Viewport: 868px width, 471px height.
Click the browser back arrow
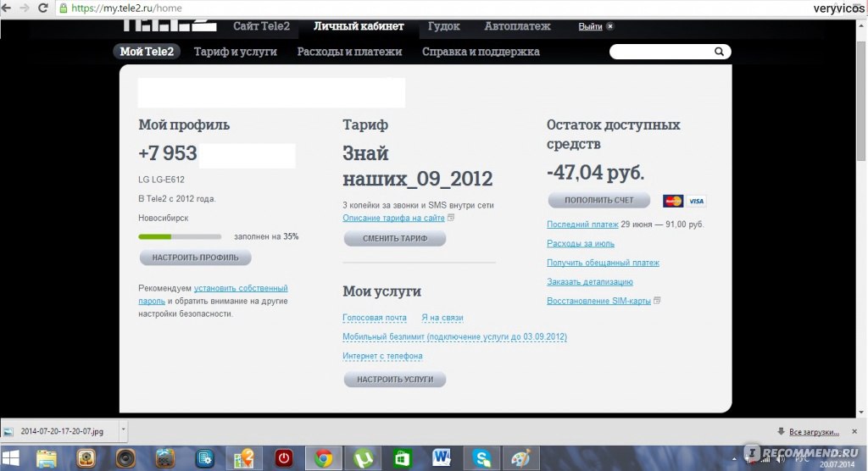7,8
